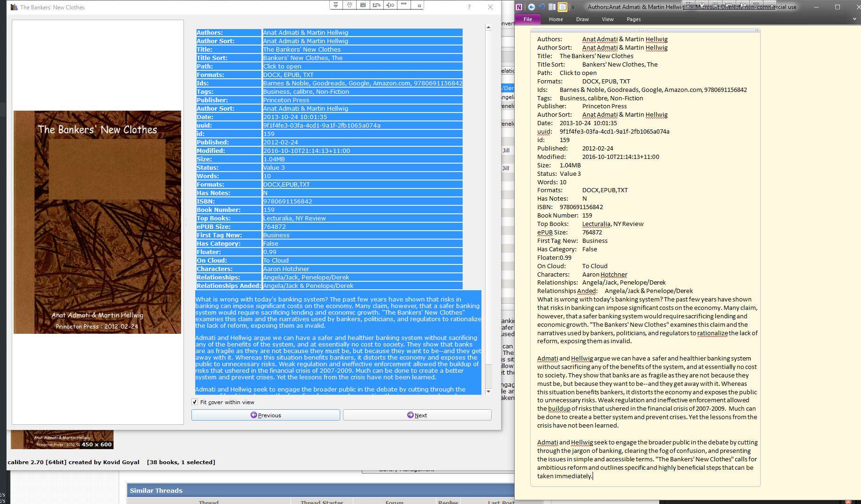Click the double down-arrow toolbar icon
Screen dimensions: 861x504
(x=336, y=5)
